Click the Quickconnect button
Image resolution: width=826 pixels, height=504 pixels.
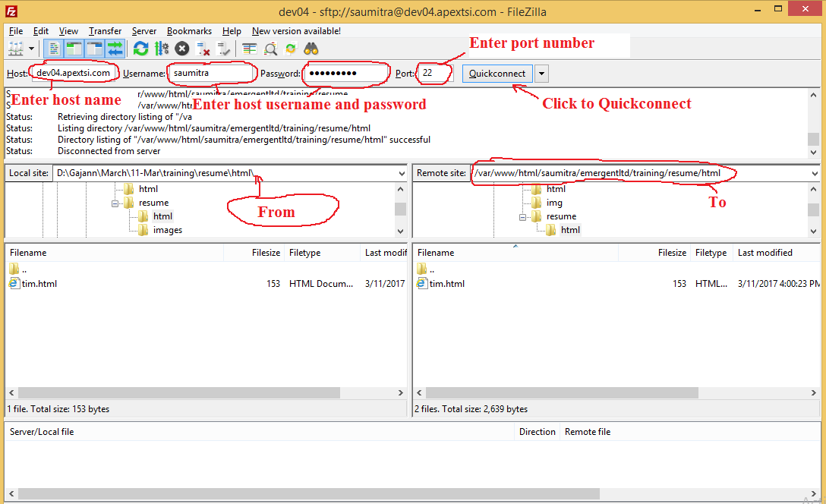coord(497,73)
